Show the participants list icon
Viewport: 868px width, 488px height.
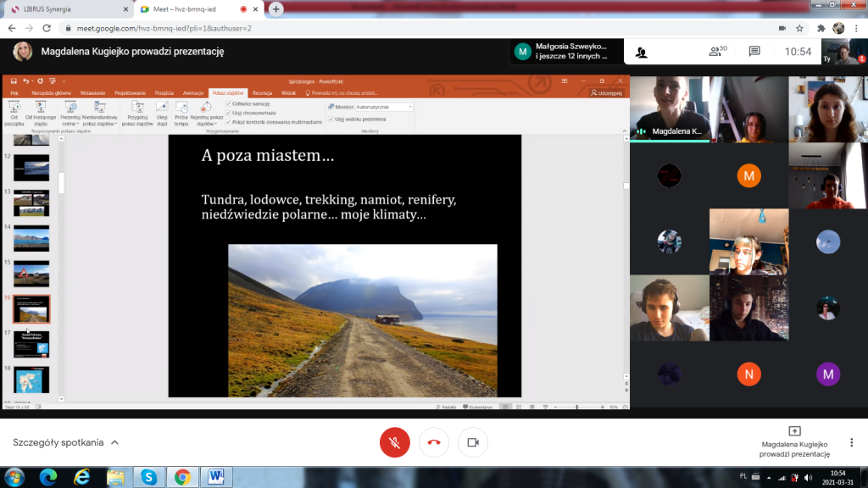click(x=716, y=52)
